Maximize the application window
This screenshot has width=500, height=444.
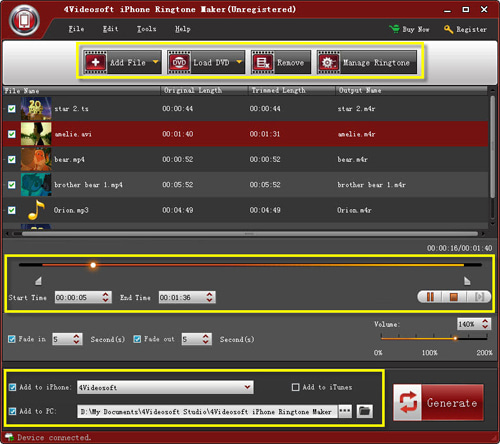click(x=466, y=10)
